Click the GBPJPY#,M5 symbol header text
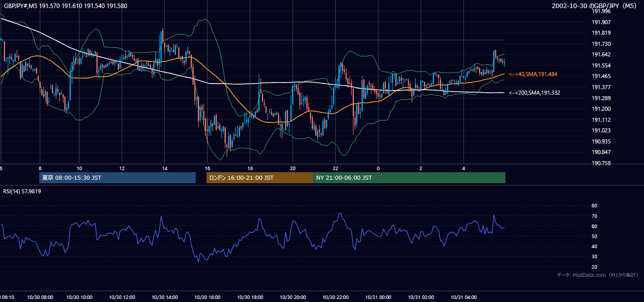The image size is (644, 302). [x=65, y=6]
